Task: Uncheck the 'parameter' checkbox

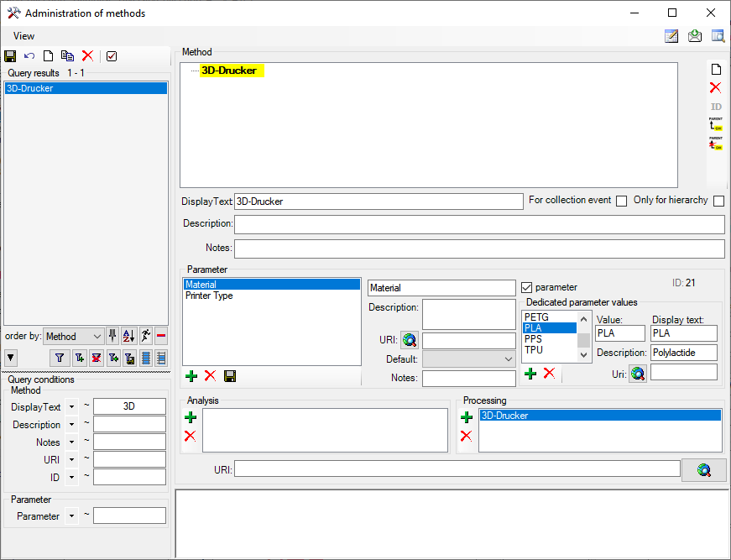Action: click(x=527, y=287)
